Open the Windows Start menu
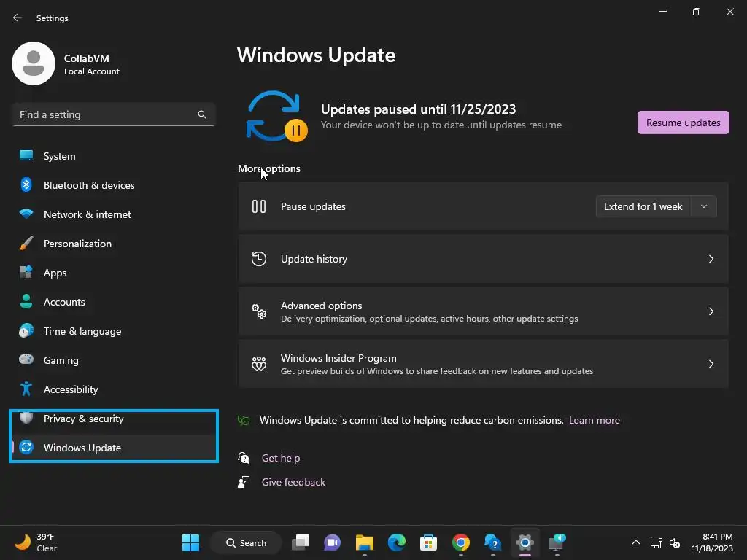Image resolution: width=747 pixels, height=560 pixels. (x=190, y=542)
